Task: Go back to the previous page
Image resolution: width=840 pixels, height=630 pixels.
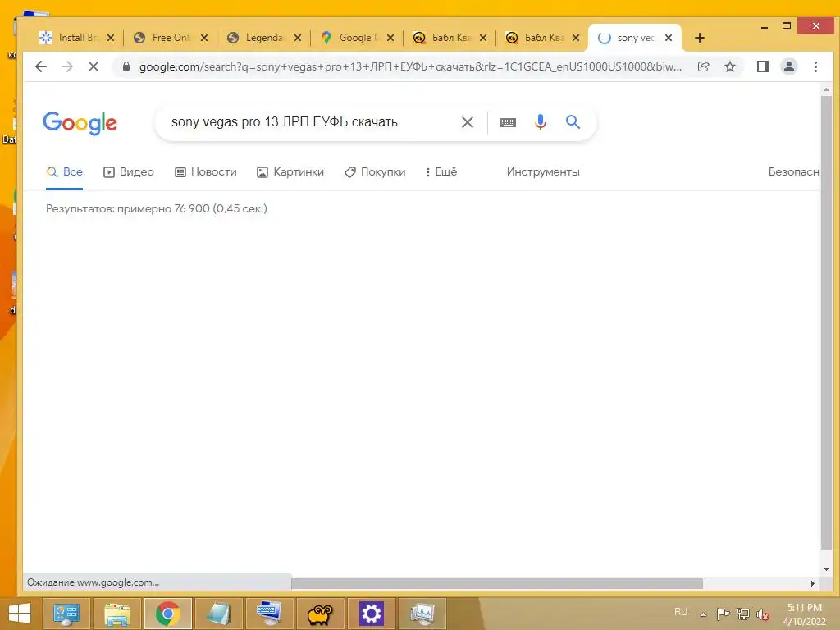Action: 41,66
